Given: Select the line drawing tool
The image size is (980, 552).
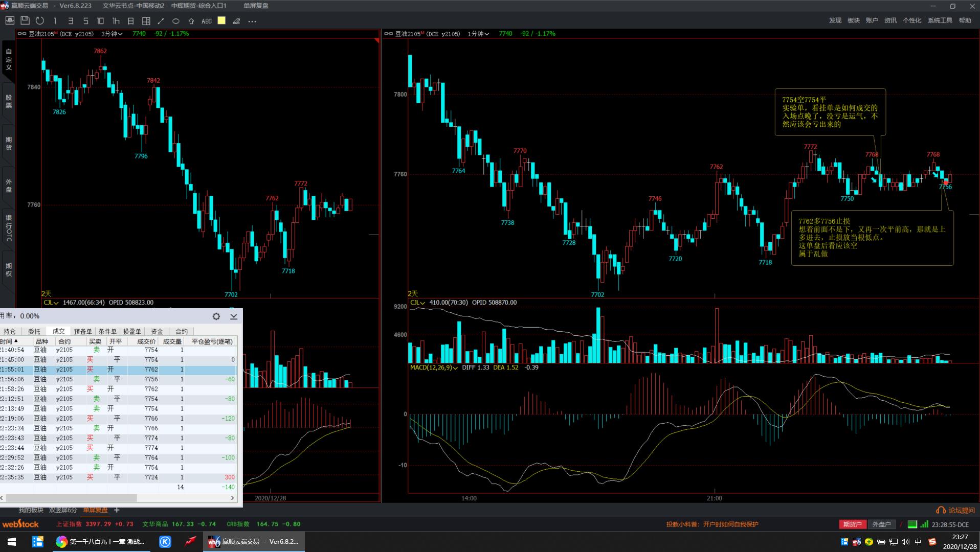Looking at the screenshot, I should click(161, 21).
